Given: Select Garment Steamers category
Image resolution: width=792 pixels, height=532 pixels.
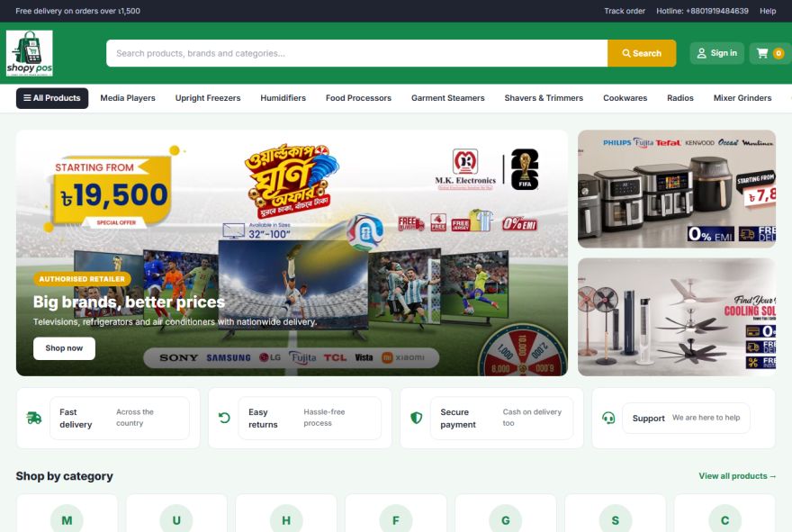Looking at the screenshot, I should pyautogui.click(x=447, y=98).
